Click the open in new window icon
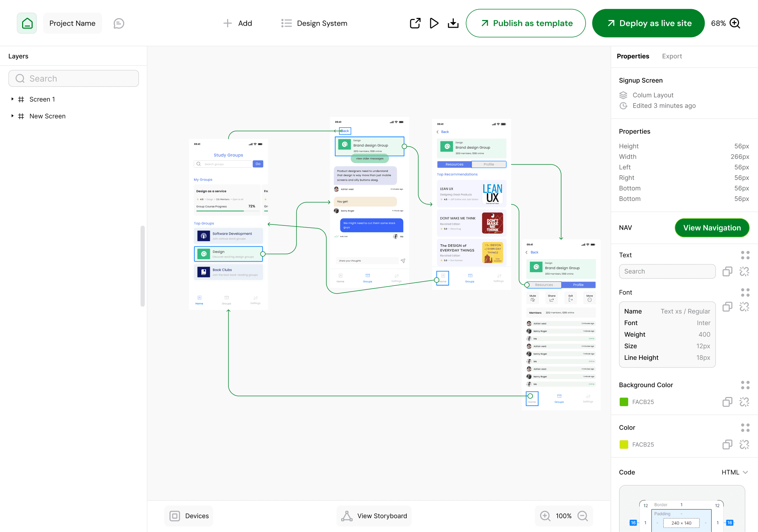The height and width of the screenshot is (532, 758). pos(415,23)
